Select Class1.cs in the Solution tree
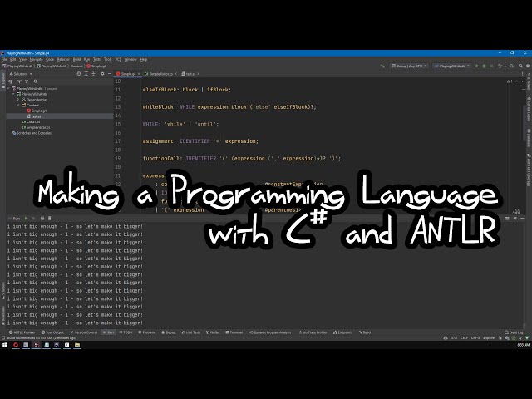 click(31, 122)
